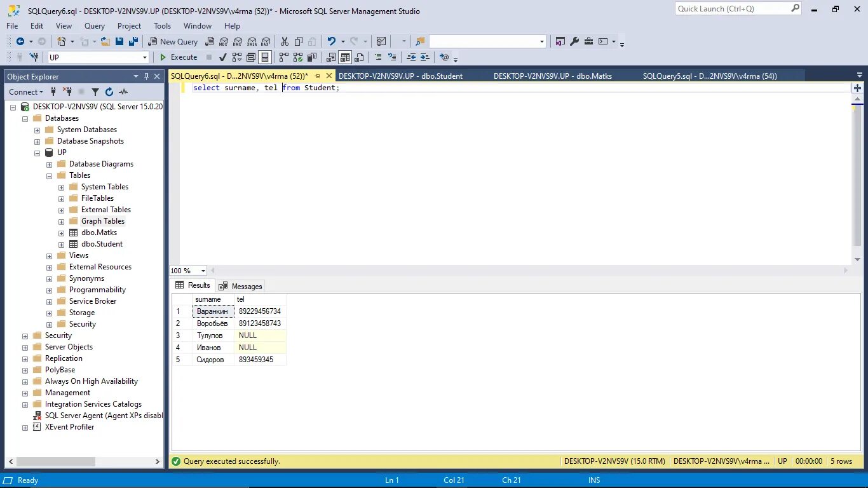Image resolution: width=868 pixels, height=488 pixels.
Task: Click the Change Connection toolbar icon
Action: coord(34,57)
